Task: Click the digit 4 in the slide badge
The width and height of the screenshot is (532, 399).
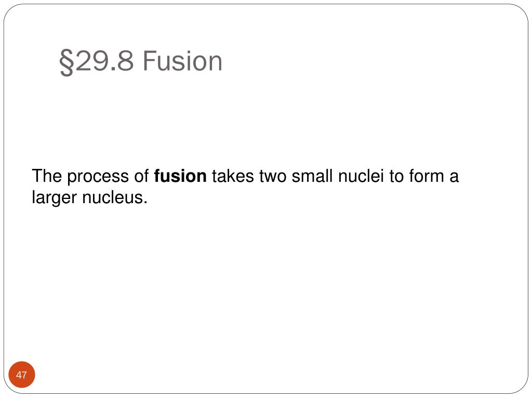Action: (19, 375)
